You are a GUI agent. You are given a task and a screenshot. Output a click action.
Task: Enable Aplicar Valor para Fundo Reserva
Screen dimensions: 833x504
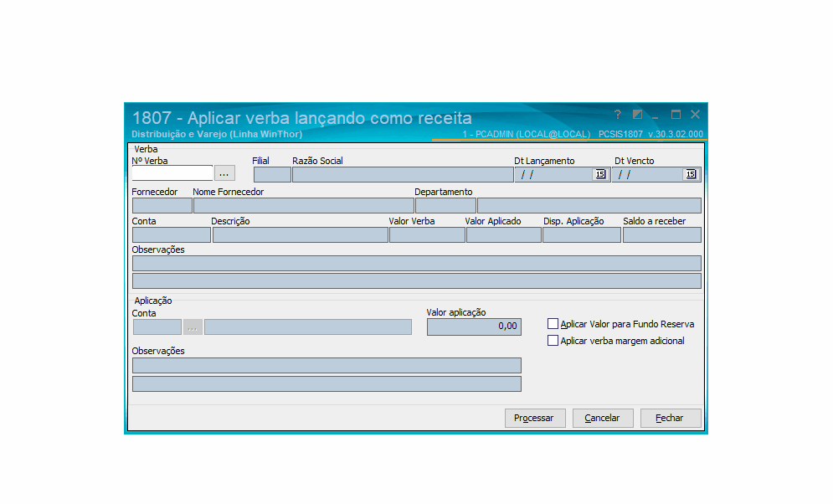click(553, 323)
